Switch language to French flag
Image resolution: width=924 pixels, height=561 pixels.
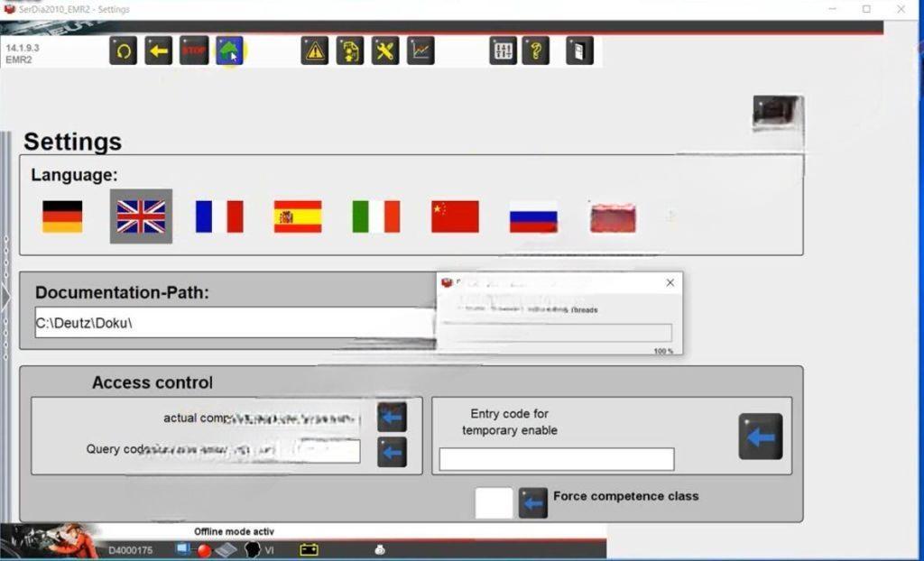[217, 216]
